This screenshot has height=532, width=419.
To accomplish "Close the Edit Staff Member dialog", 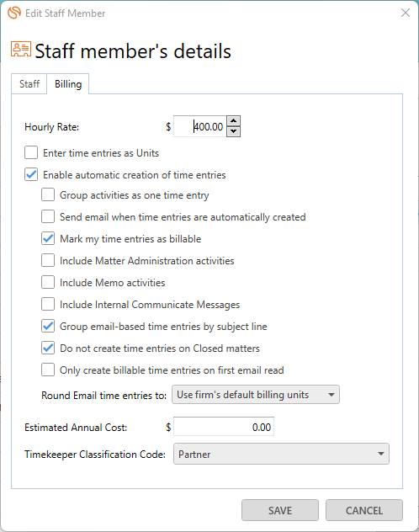I will (x=405, y=13).
